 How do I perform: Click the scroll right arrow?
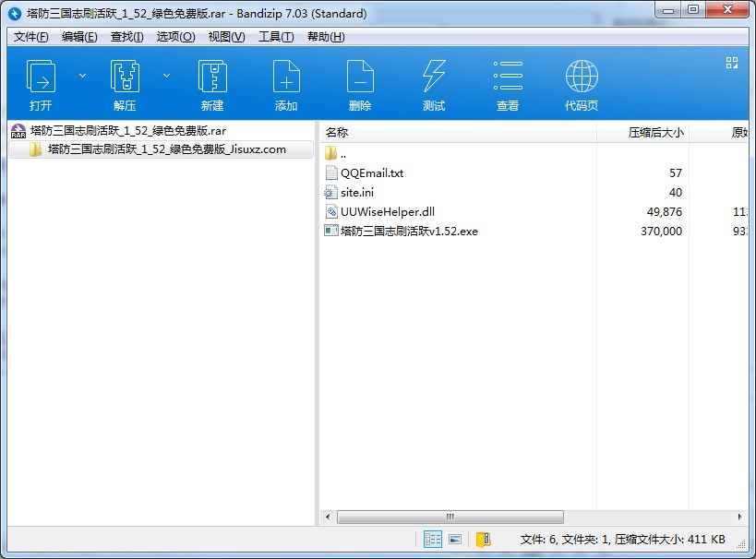pyautogui.click(x=740, y=517)
